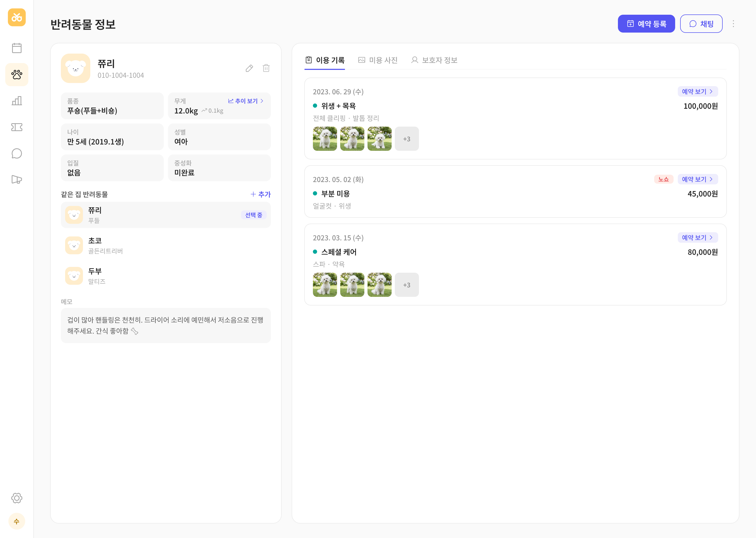This screenshot has width=756, height=538.
Task: Click 선택 중 badge on 쮸리 row
Action: tap(254, 215)
